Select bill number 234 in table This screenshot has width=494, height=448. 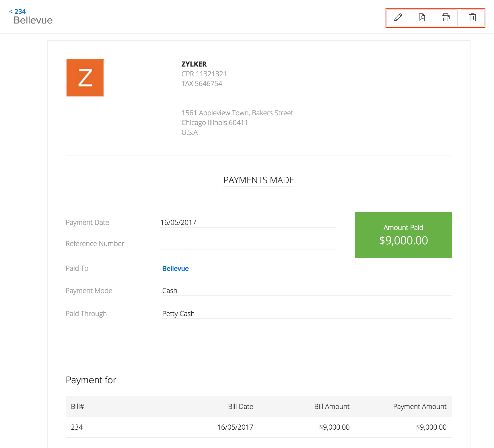(77, 427)
